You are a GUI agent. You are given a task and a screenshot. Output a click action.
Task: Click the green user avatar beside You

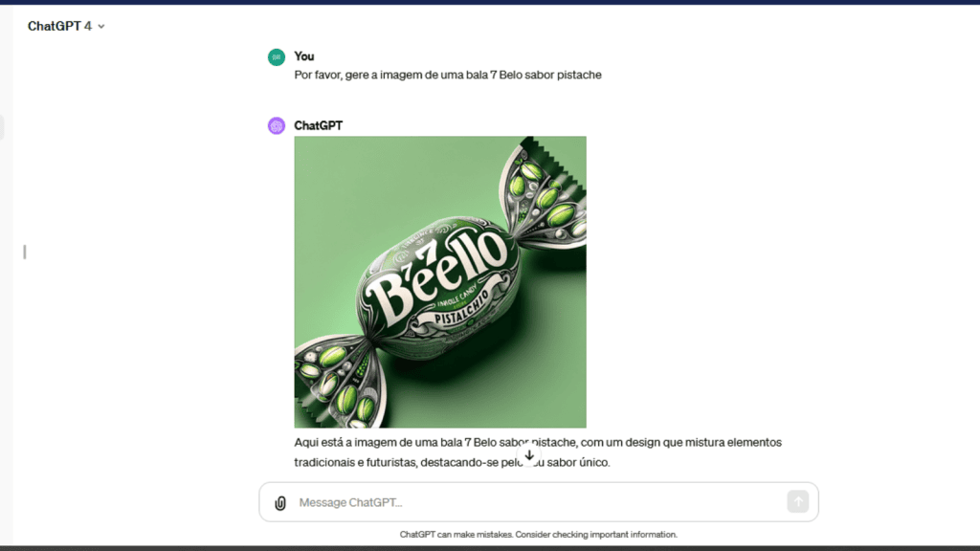point(277,57)
